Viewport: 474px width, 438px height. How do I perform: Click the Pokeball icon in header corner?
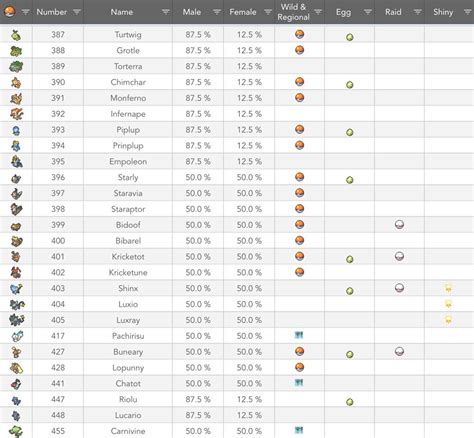tap(10, 12)
